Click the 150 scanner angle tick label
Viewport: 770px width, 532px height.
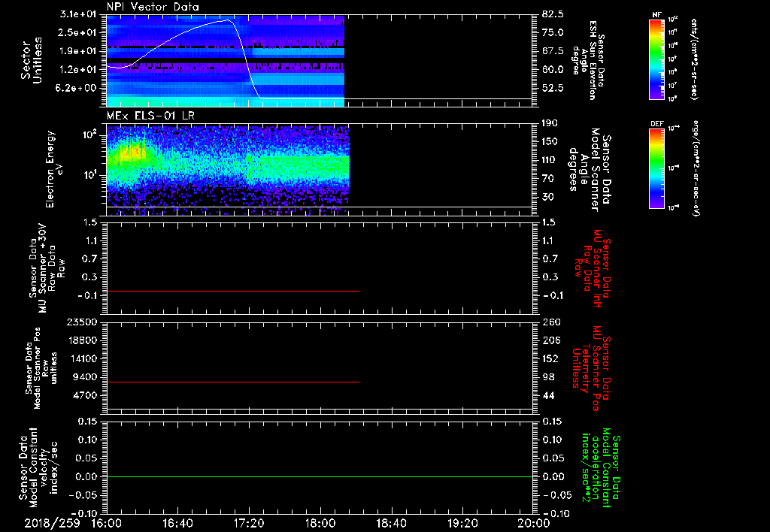coord(550,142)
